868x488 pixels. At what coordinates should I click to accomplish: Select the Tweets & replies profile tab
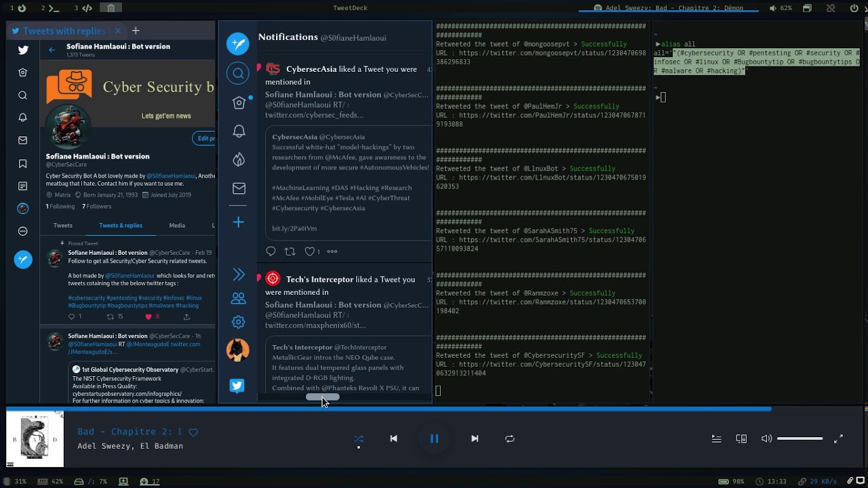click(x=121, y=226)
